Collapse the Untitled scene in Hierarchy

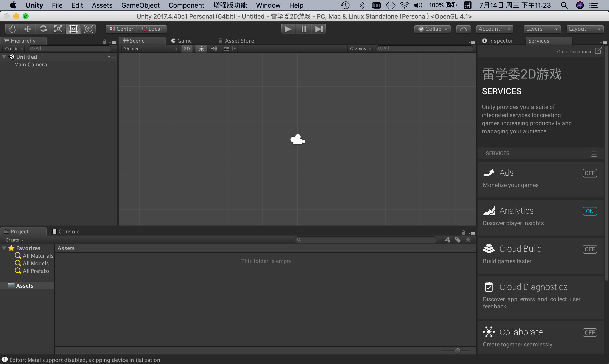(4, 57)
